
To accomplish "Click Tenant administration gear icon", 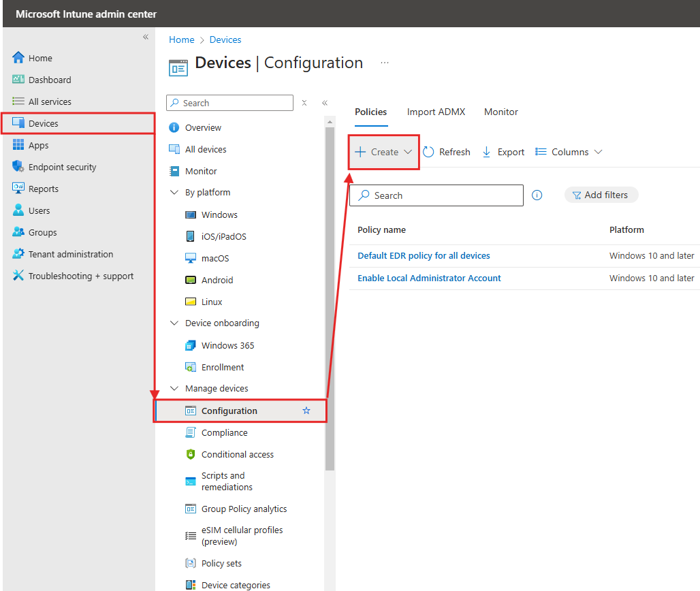I will tap(18, 253).
